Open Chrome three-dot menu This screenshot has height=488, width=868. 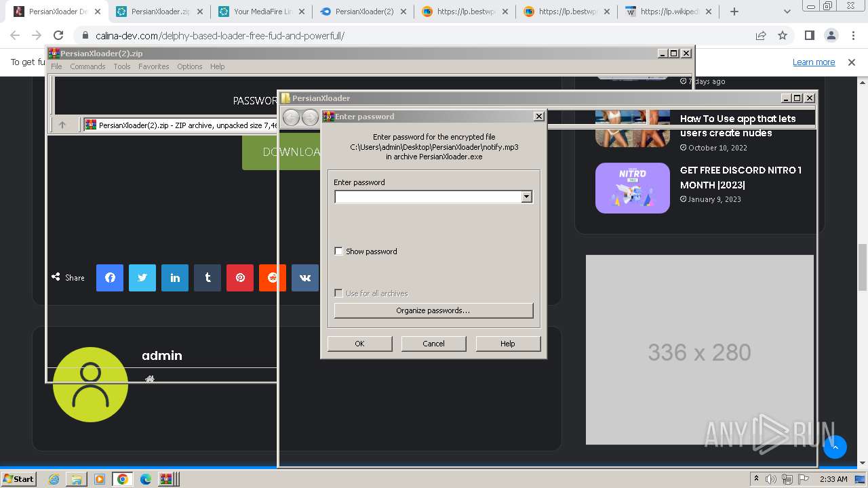click(852, 35)
